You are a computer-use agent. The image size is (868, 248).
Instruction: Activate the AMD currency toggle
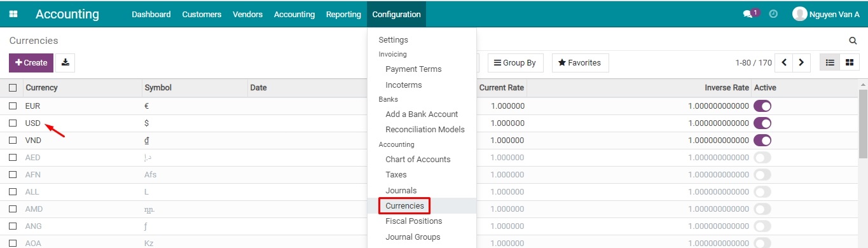pyautogui.click(x=762, y=209)
